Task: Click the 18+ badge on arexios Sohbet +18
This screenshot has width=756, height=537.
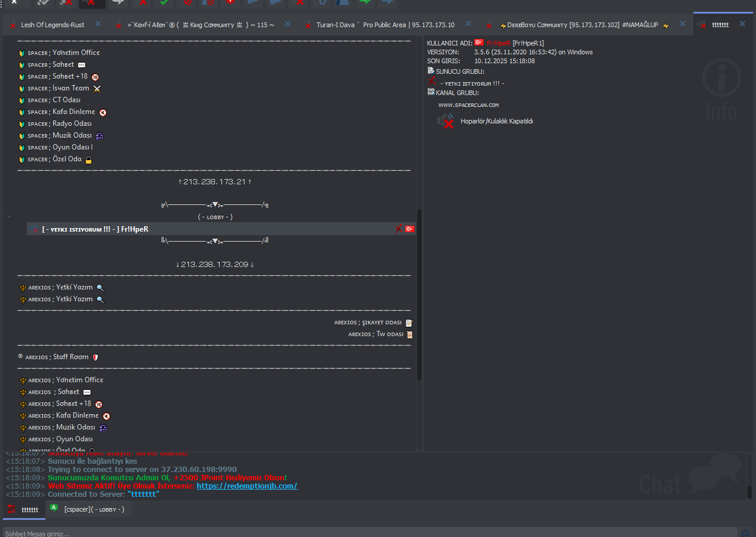Action: 99,404
